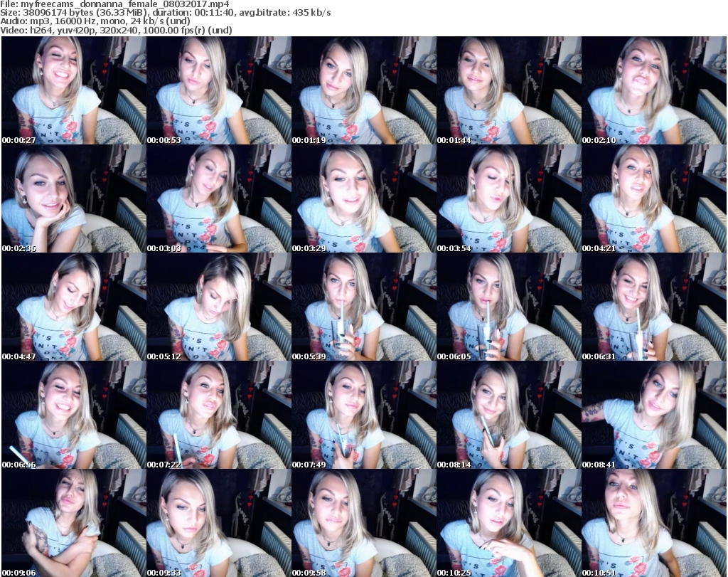
Task: Click the Audio line reading mp3, 16000 Hz
Action: [95, 21]
